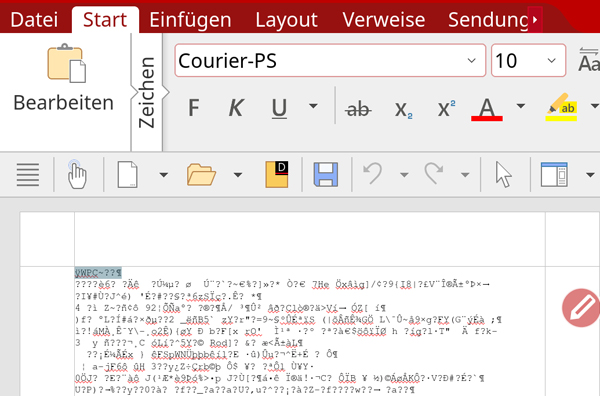Image resolution: width=600 pixels, height=396 pixels.
Task: Toggle bold formatting (F)
Action: click(194, 108)
